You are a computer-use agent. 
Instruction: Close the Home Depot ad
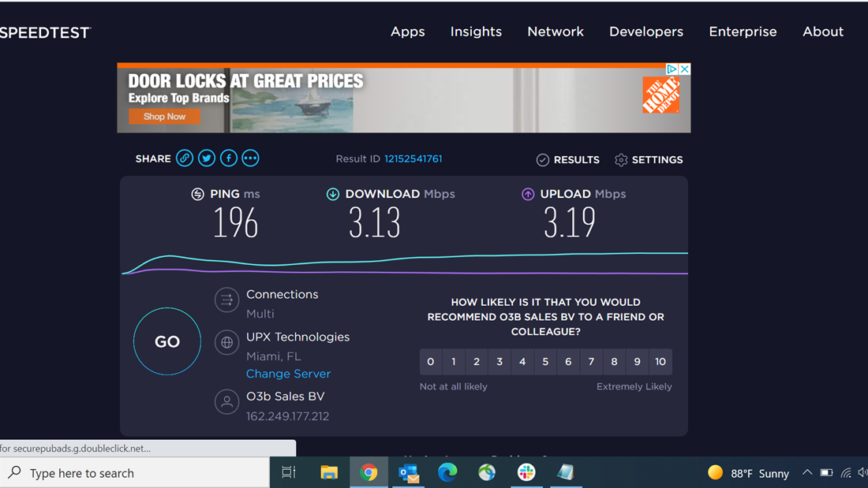[684, 69]
